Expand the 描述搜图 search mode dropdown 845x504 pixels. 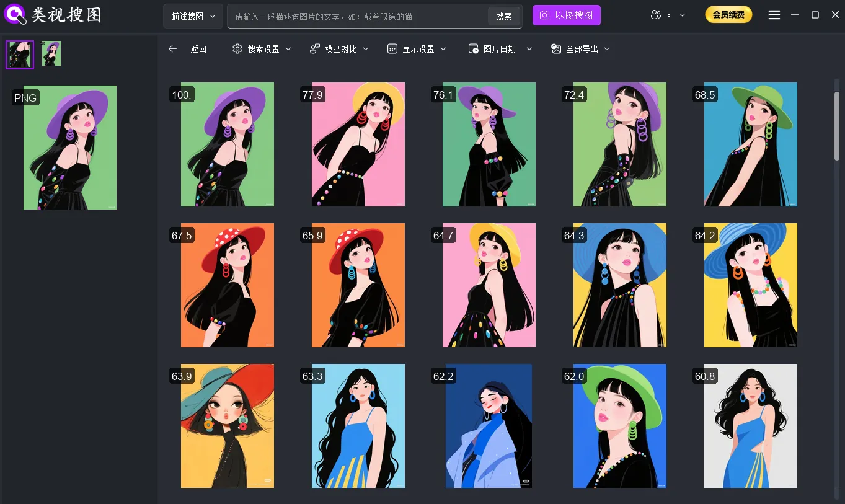click(193, 15)
